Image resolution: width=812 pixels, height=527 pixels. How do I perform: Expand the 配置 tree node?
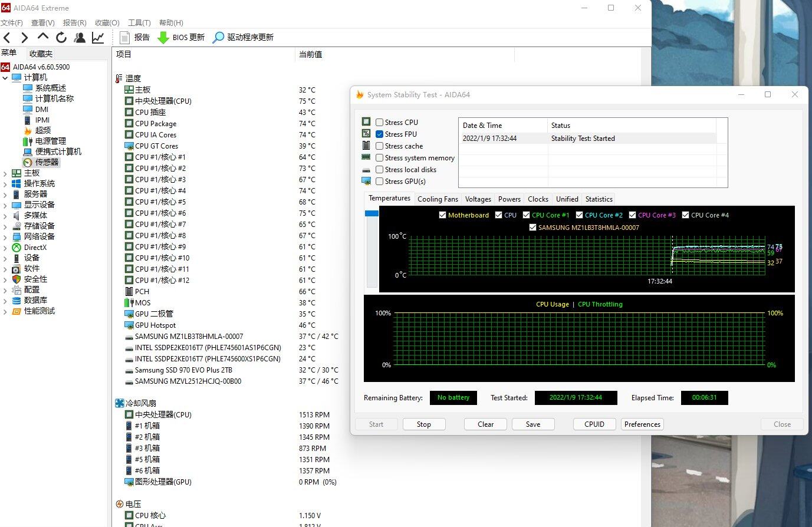coord(5,290)
